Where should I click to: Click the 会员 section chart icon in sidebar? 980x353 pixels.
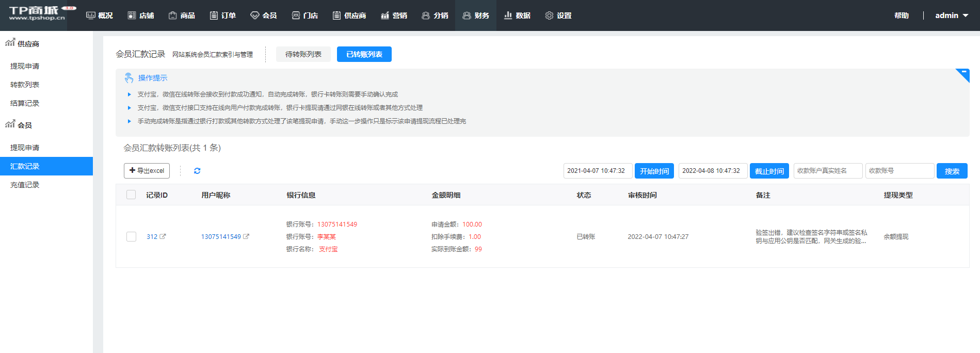coord(10,124)
